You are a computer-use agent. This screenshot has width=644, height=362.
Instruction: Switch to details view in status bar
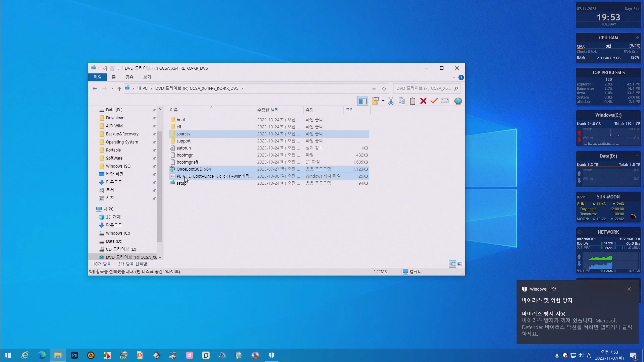[452, 264]
